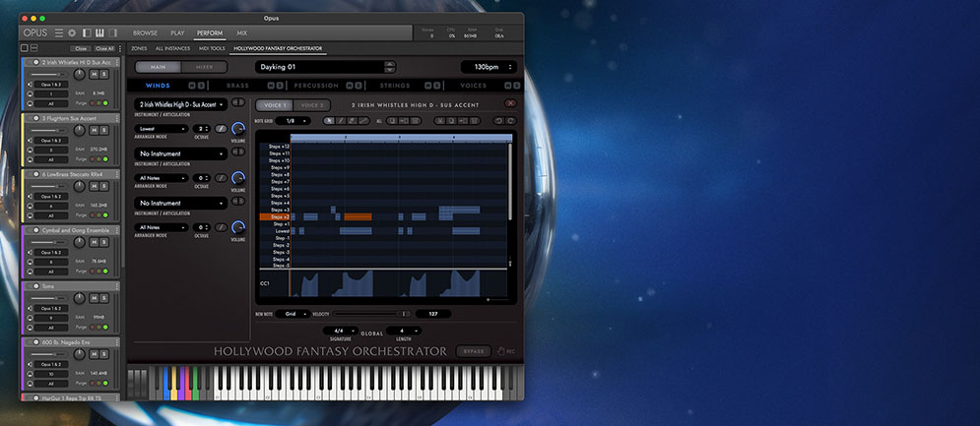
Task: Click the Close button in instrument rack
Action: click(80, 48)
